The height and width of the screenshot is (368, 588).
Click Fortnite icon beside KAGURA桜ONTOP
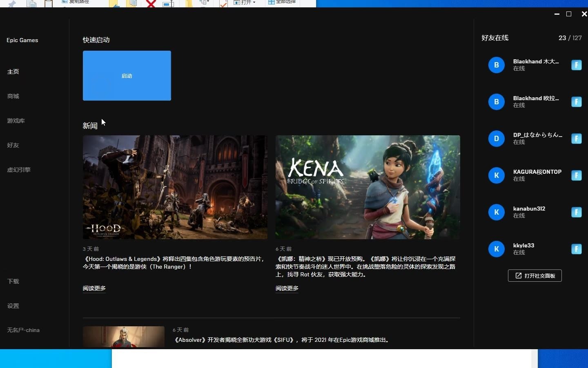(x=577, y=175)
